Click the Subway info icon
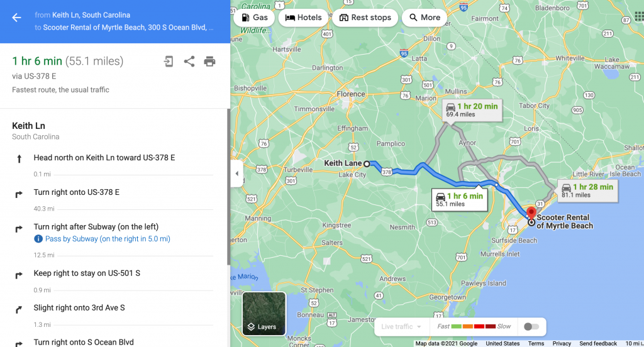This screenshot has height=347, width=644. coord(38,239)
